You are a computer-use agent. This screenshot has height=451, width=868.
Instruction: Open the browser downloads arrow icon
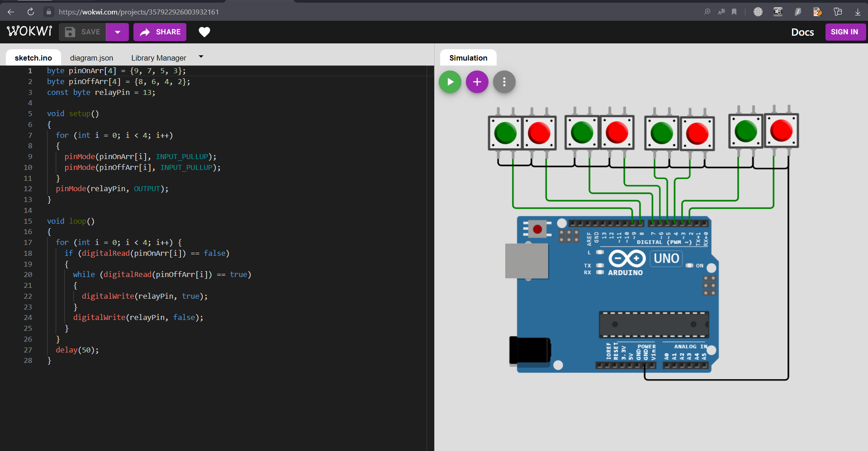858,12
